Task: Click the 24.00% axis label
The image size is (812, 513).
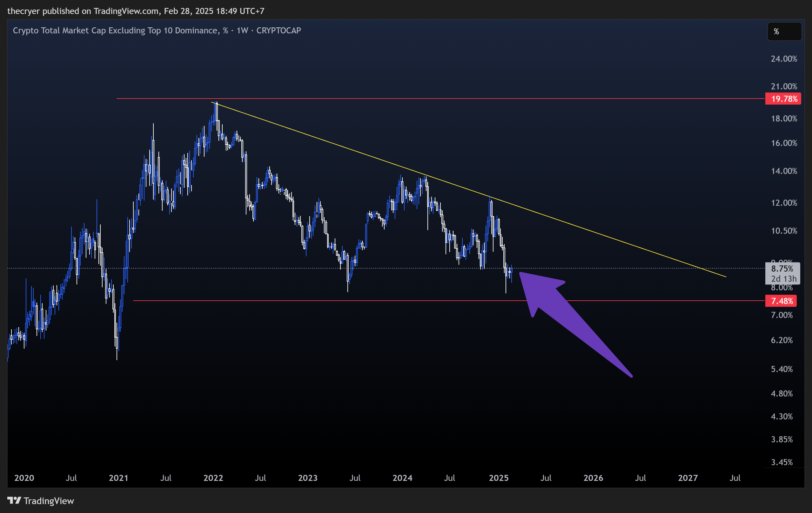Action: click(x=784, y=59)
